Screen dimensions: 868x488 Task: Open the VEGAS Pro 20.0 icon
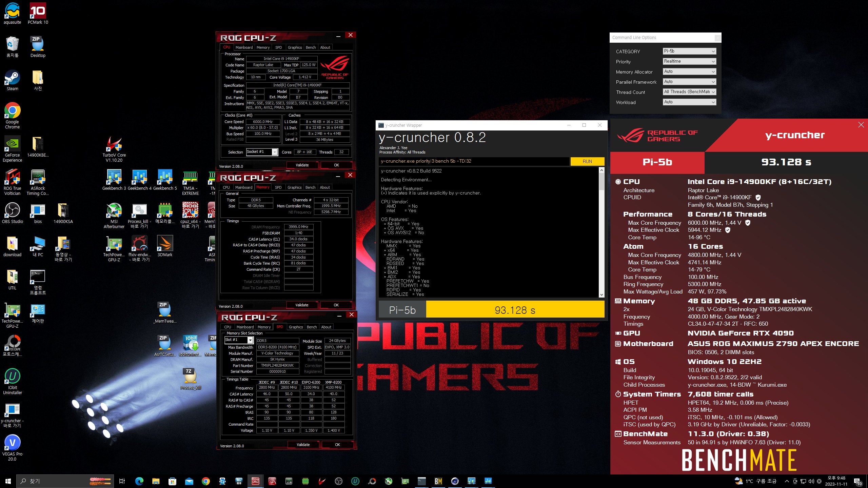pos(13,447)
